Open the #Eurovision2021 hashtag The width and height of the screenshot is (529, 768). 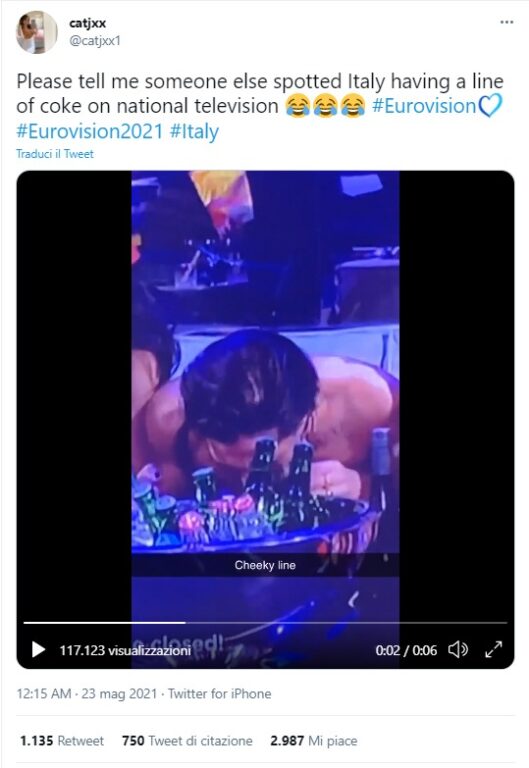pyautogui.click(x=89, y=131)
